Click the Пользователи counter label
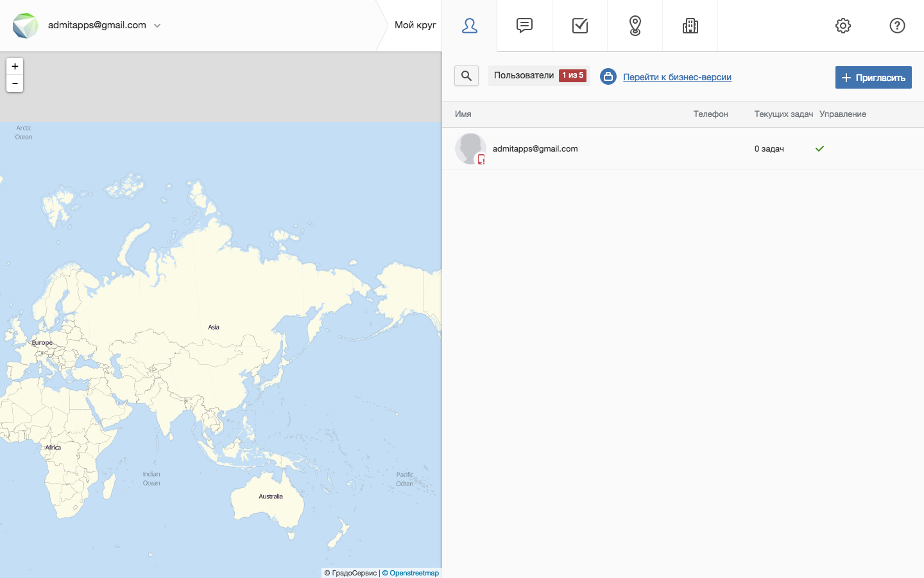The image size is (924, 578). (524, 75)
